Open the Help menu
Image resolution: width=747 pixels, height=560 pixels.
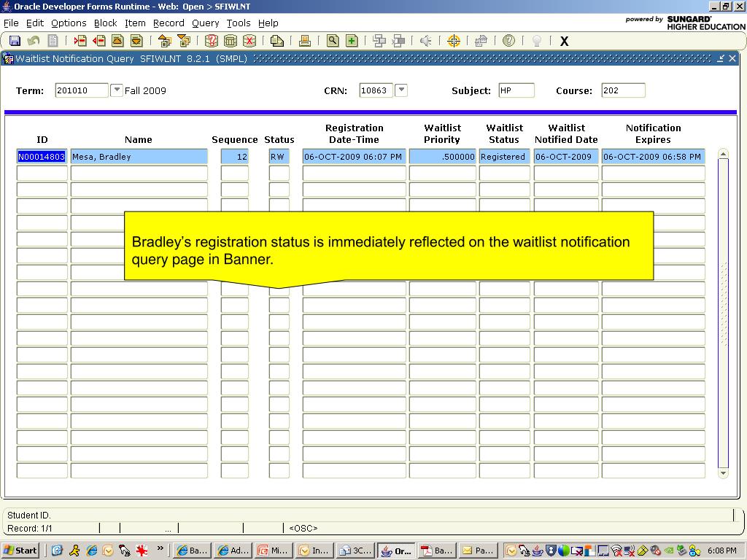coord(268,23)
